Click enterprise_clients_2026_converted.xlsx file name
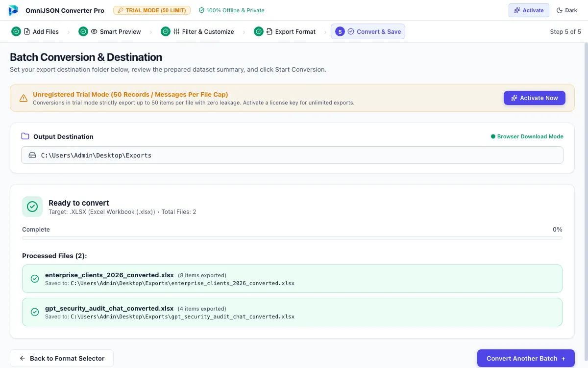Screen dimensions: 588x368 (x=109, y=275)
